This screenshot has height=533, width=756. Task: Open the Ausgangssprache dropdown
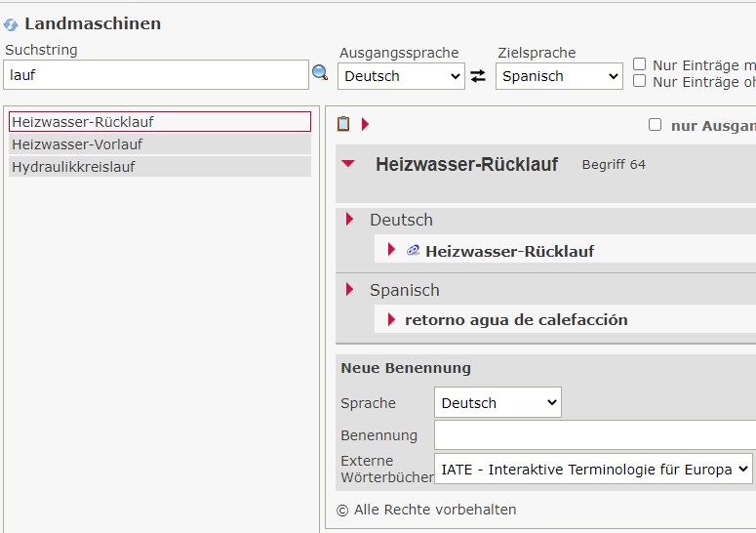401,76
